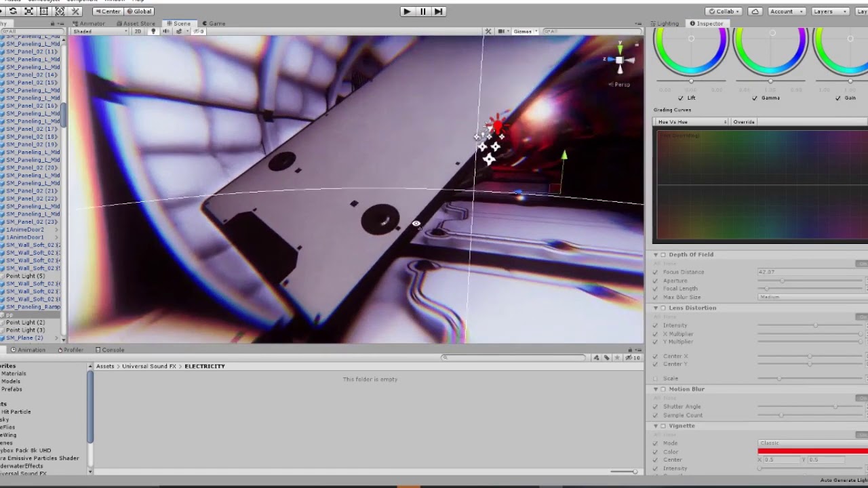Advance one frame with the Step button
Viewport: 868px width, 488px height.
pyautogui.click(x=439, y=11)
